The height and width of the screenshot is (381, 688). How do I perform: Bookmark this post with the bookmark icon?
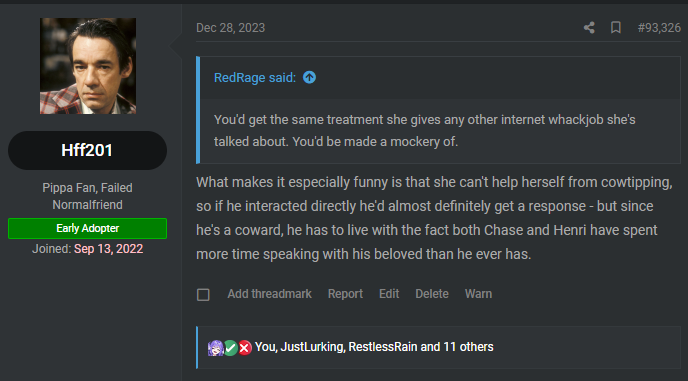pyautogui.click(x=616, y=28)
